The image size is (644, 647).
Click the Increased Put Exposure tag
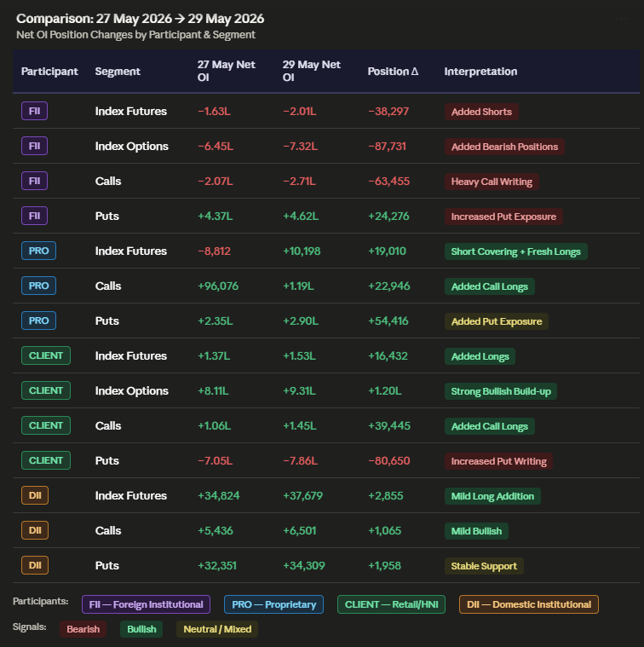(503, 217)
